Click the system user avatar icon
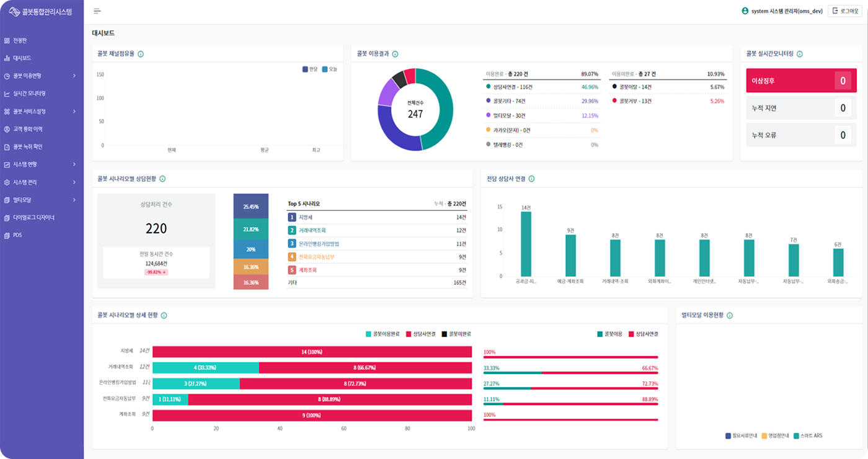Image resolution: width=868 pixels, height=459 pixels. (x=745, y=11)
